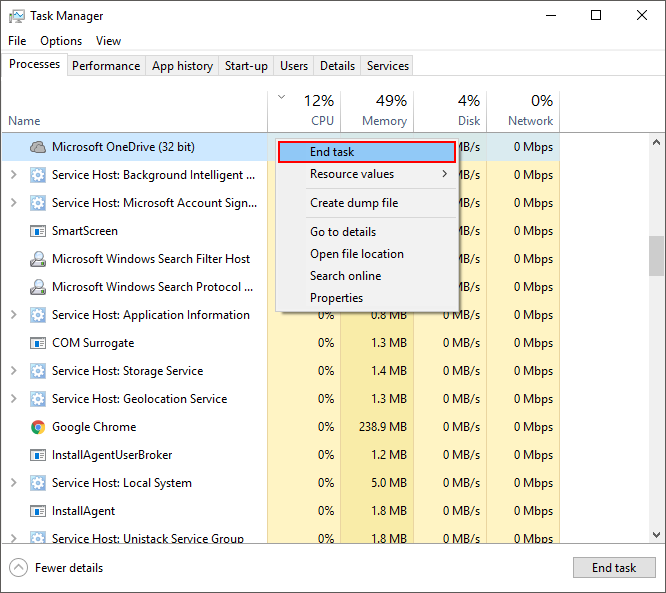Select the SmartScreen process name
666x593 pixels.
click(x=85, y=231)
